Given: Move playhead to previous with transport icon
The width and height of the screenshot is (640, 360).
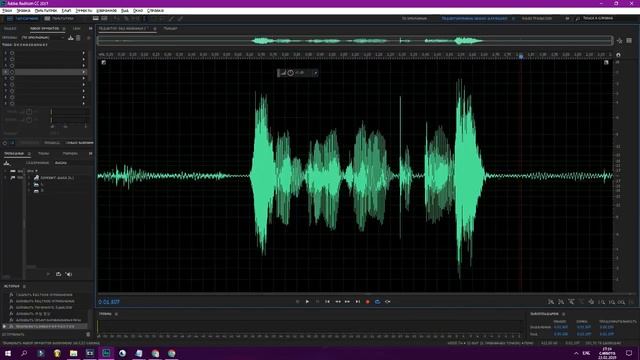Looking at the screenshot, I should click(327, 302).
